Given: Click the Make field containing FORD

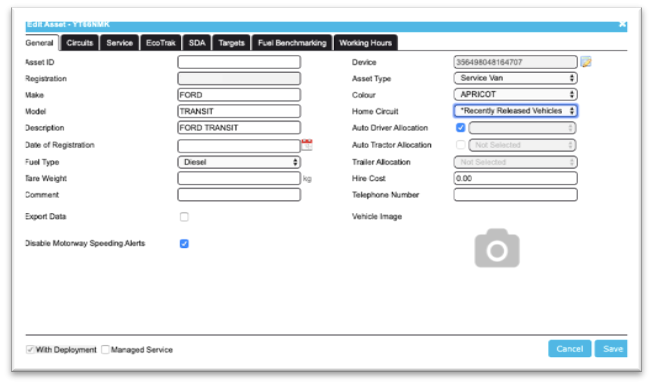Looking at the screenshot, I should point(239,95).
